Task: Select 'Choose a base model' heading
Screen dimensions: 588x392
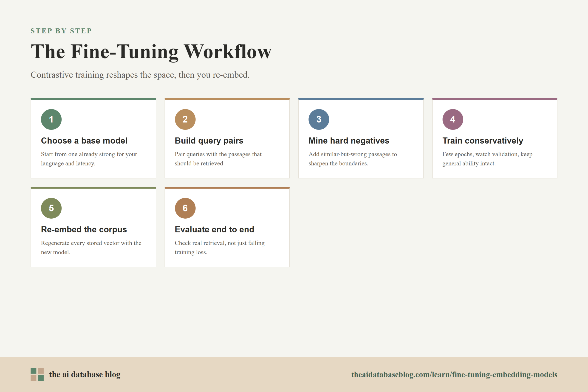Action: (84, 141)
